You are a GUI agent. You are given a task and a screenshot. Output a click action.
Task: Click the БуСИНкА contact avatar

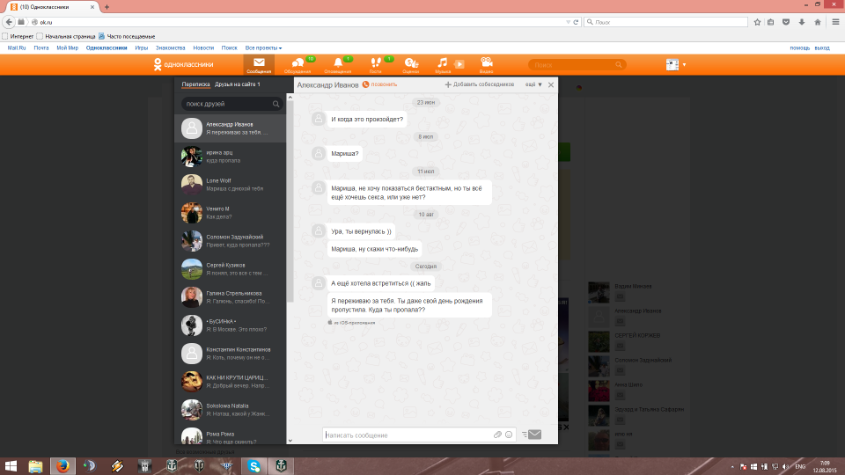click(x=191, y=325)
